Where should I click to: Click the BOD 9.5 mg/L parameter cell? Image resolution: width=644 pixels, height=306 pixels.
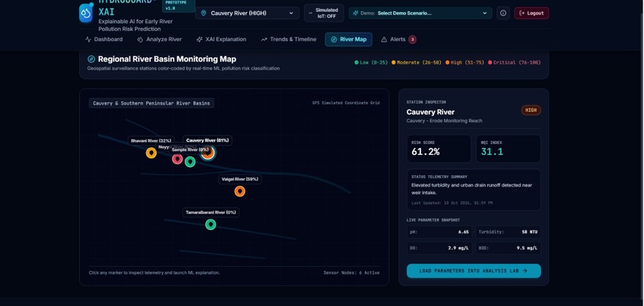pyautogui.click(x=508, y=248)
